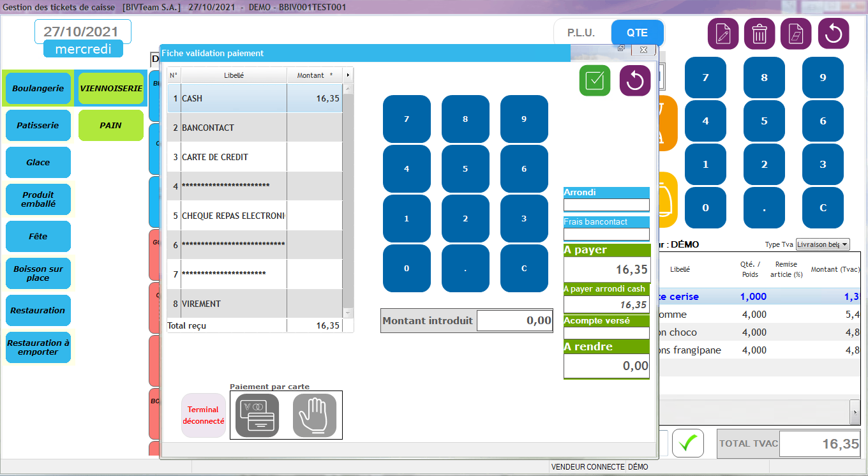Click the card payment terminal icon

point(257,415)
